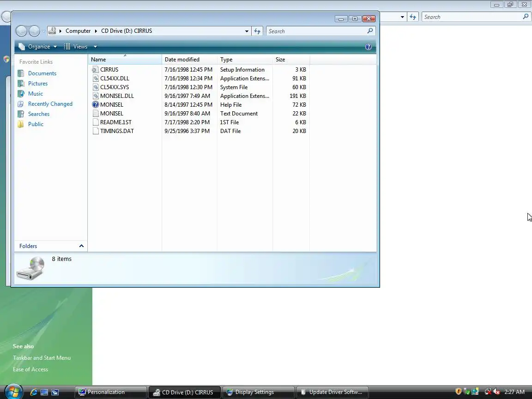This screenshot has width=532, height=399.
Task: Click the CL54XX.SYS file icon
Action: 96,87
